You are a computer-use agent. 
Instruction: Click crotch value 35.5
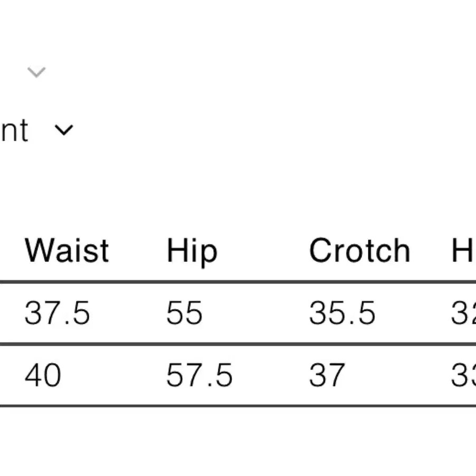click(x=342, y=313)
